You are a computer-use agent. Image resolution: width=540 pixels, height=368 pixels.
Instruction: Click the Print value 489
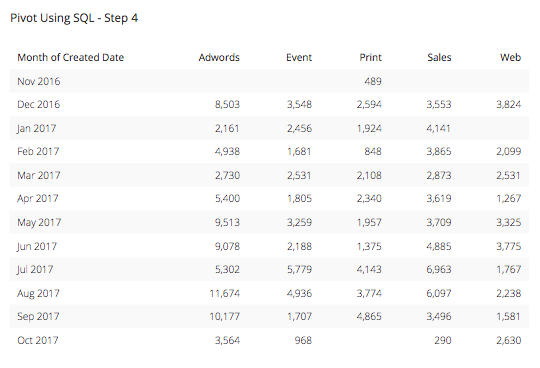point(373,81)
